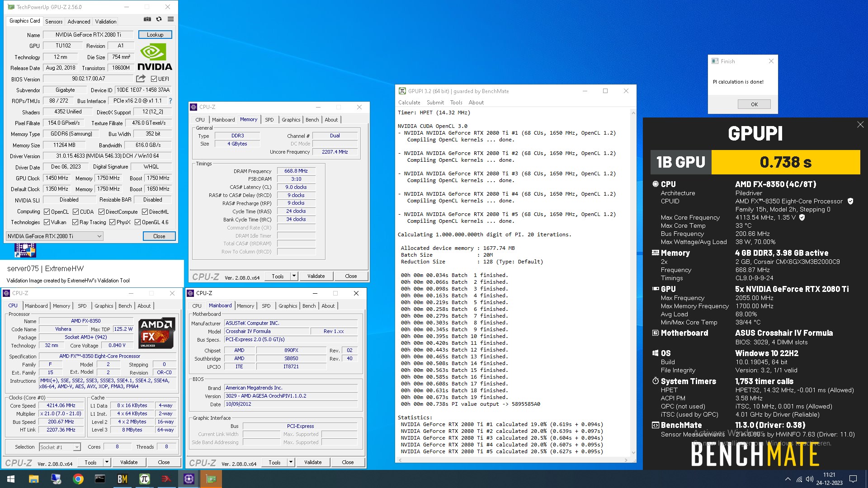
Task: Click the network tray icon
Action: click(799, 479)
